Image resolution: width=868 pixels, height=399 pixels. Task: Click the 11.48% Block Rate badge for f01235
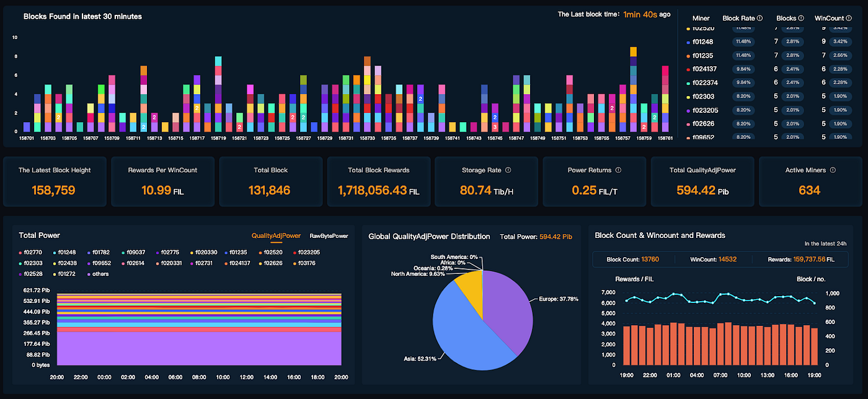click(x=742, y=55)
